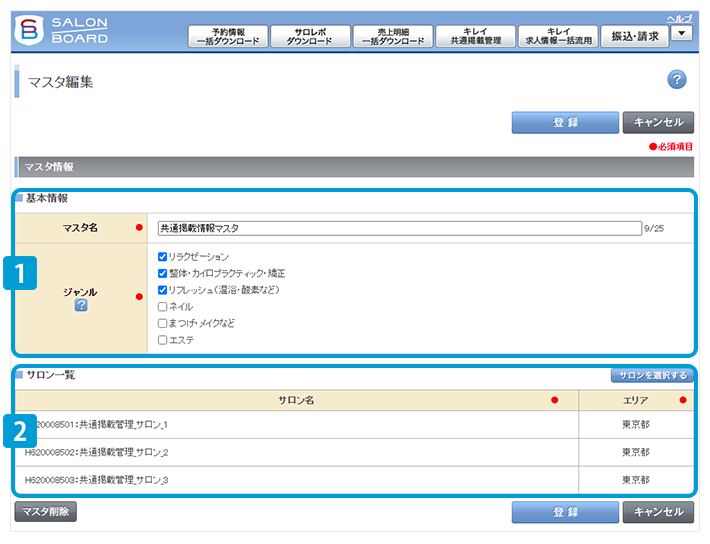This screenshot has width=710, height=544.
Task: Open 予約情報一括ダウンロード menu
Action: click(x=227, y=37)
